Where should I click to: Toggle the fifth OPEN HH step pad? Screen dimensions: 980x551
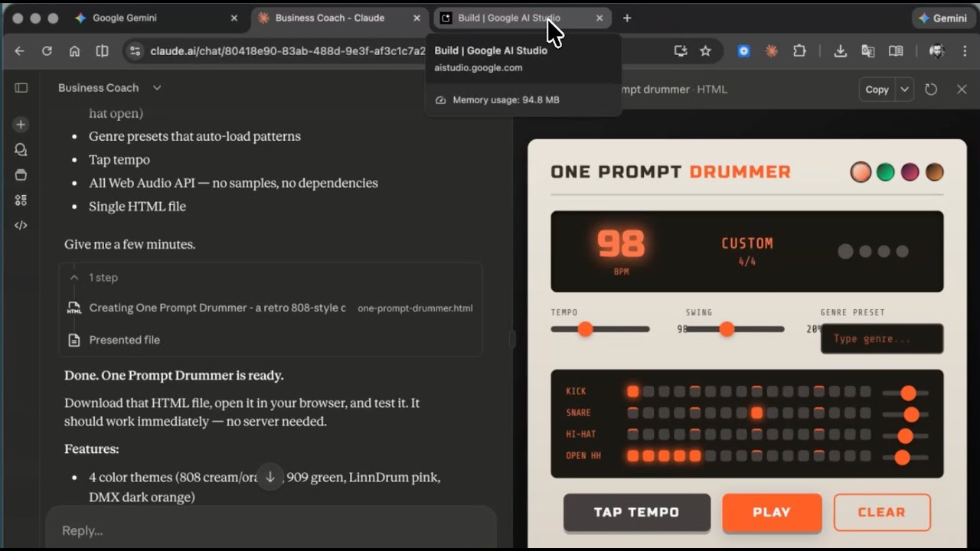pos(694,455)
